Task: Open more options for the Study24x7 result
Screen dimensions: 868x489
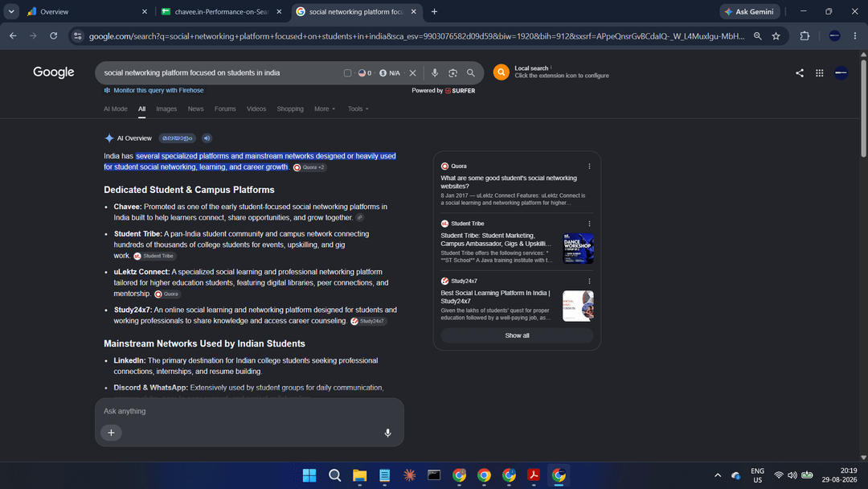Action: 589,281
